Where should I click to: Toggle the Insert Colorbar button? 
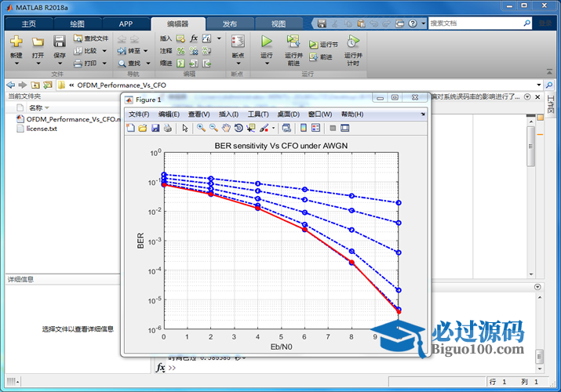pyautogui.click(x=304, y=128)
